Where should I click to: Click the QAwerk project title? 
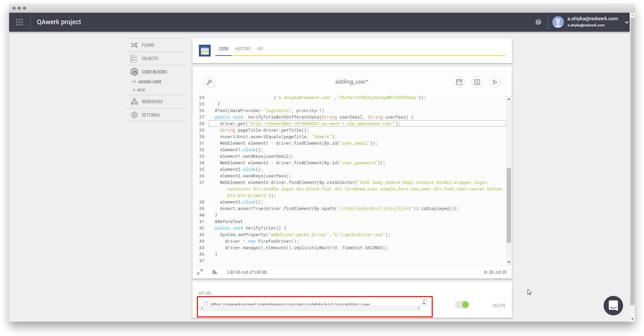pyautogui.click(x=59, y=22)
